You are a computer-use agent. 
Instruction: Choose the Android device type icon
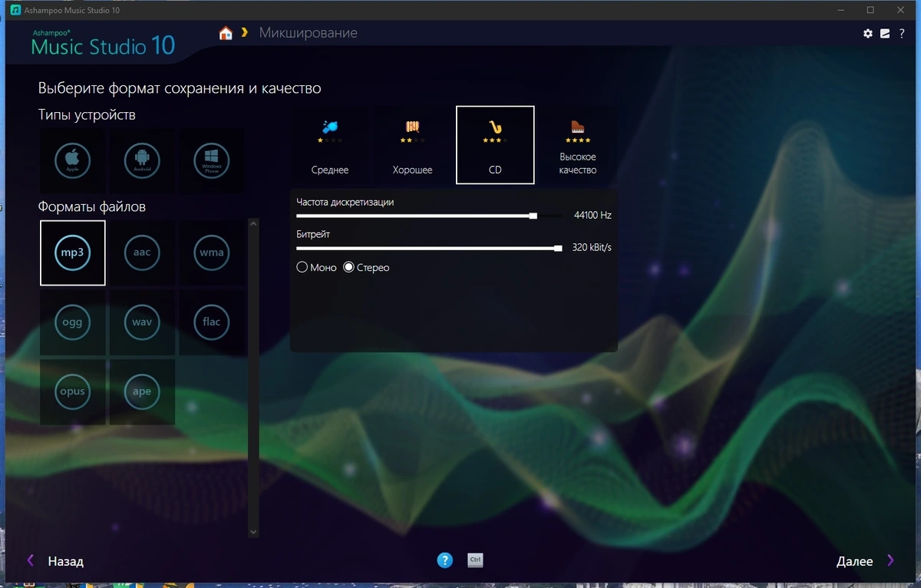pyautogui.click(x=142, y=161)
